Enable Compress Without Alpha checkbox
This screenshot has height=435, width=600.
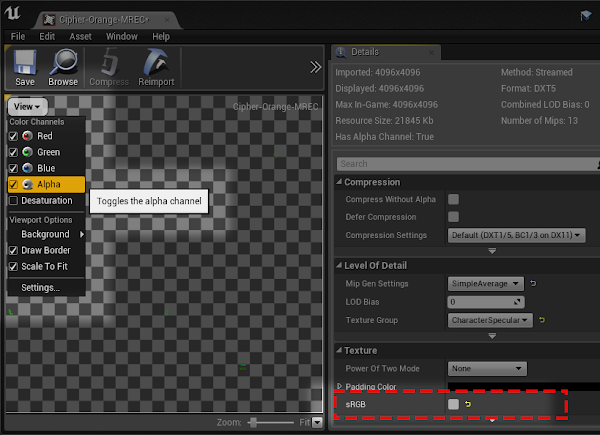(453, 199)
